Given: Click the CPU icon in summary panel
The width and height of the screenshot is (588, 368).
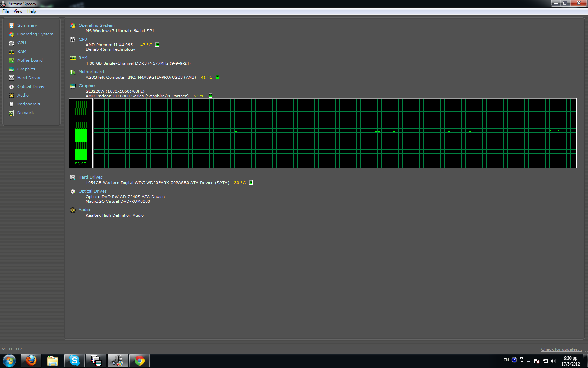Looking at the screenshot, I should tap(73, 40).
